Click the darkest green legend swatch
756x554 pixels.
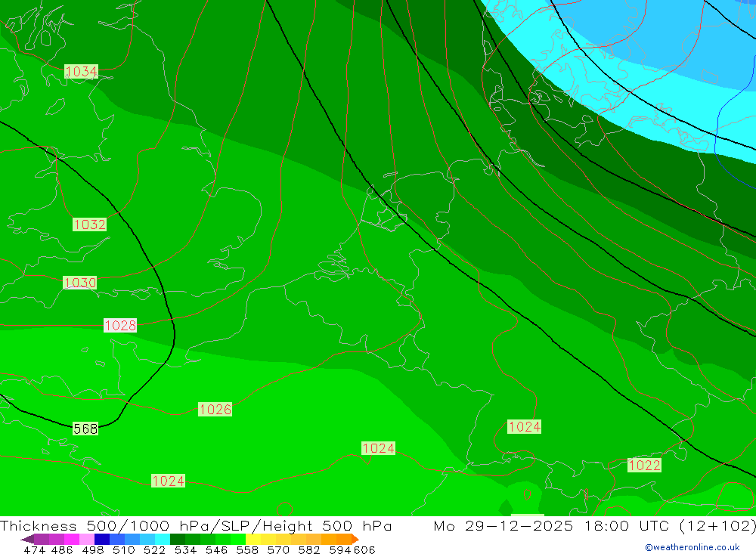[178, 539]
